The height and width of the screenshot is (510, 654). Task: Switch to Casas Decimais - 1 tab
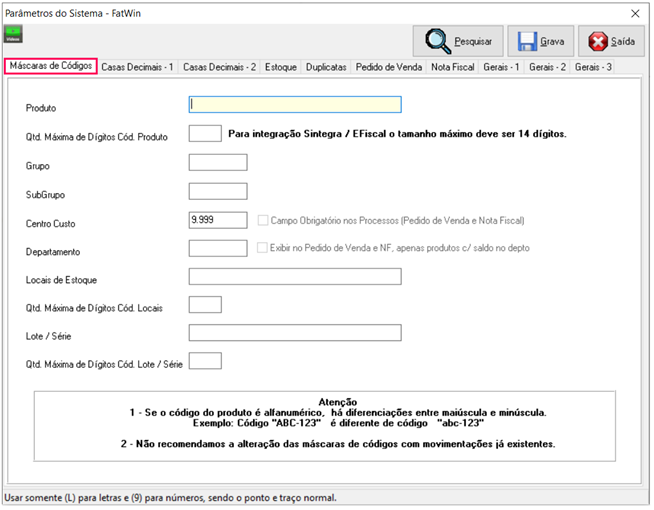click(x=138, y=67)
